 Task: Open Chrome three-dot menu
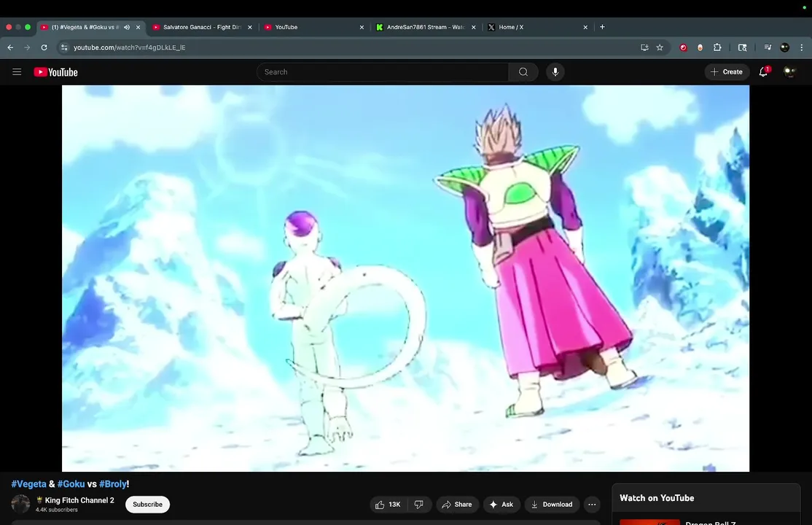pos(802,47)
